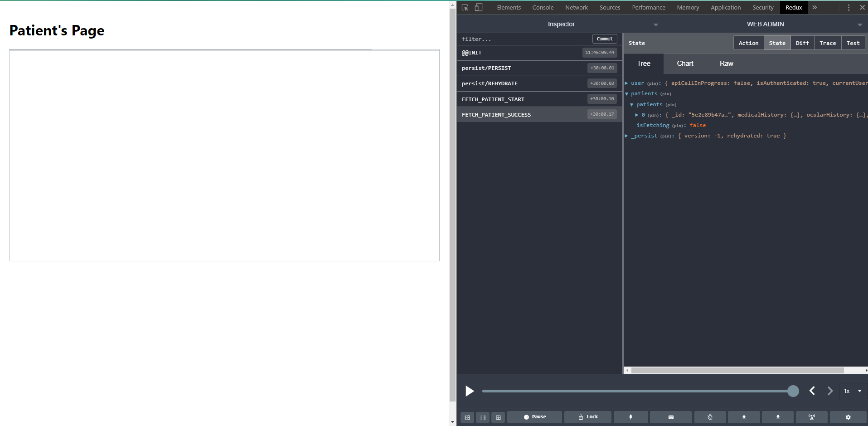Click the import state upload icon

(744, 417)
